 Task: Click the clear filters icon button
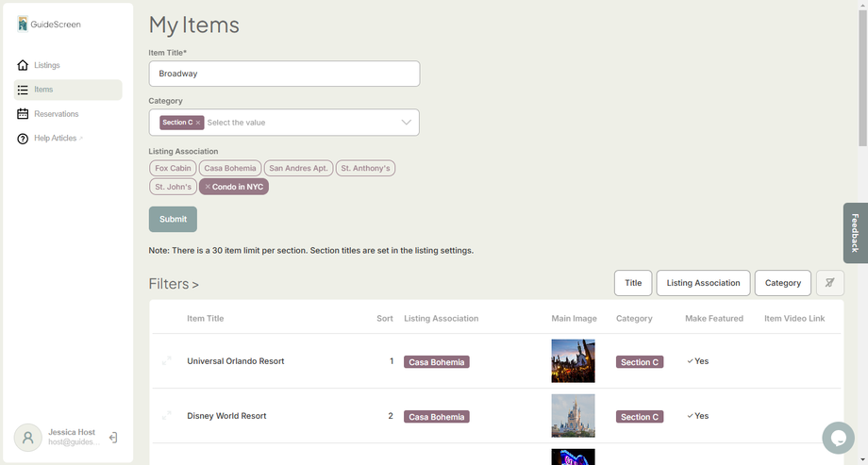point(829,283)
